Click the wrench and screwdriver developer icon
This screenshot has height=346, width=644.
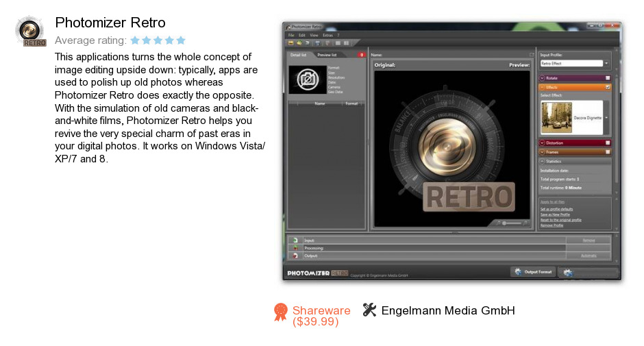click(x=369, y=310)
